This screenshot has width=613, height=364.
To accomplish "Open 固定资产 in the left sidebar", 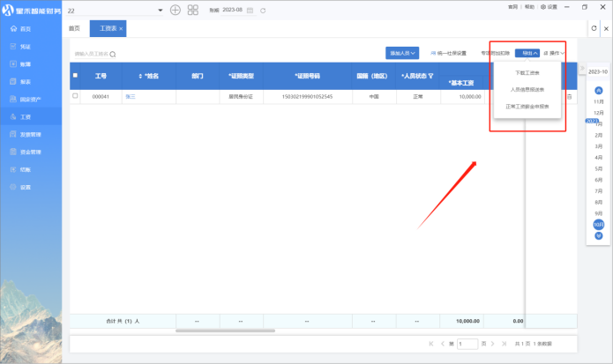I will pyautogui.click(x=29, y=99).
